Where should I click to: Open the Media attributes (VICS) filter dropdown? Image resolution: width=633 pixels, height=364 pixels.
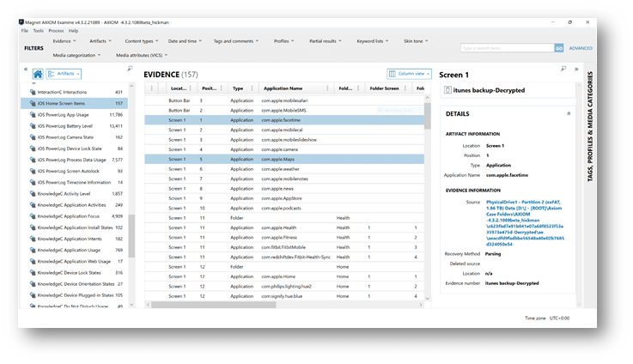pos(142,55)
